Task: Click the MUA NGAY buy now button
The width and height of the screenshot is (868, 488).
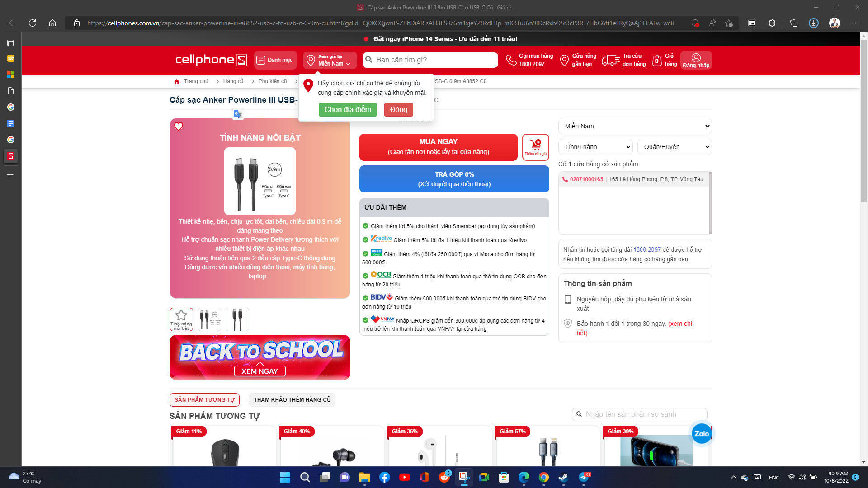Action: pos(438,147)
